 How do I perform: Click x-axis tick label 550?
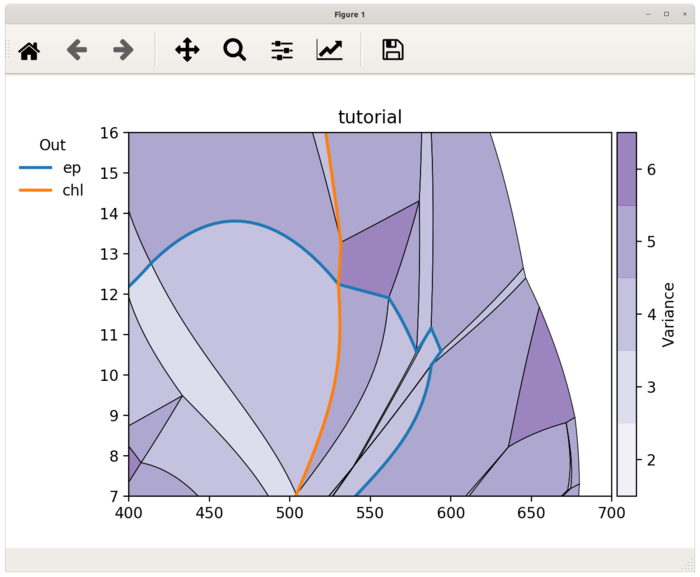pos(370,512)
